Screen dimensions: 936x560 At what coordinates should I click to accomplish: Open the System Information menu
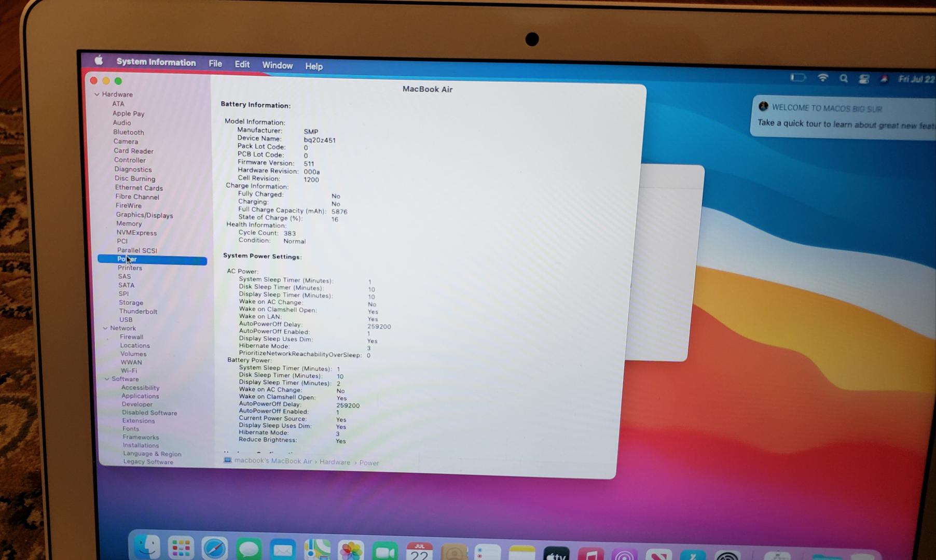(156, 62)
